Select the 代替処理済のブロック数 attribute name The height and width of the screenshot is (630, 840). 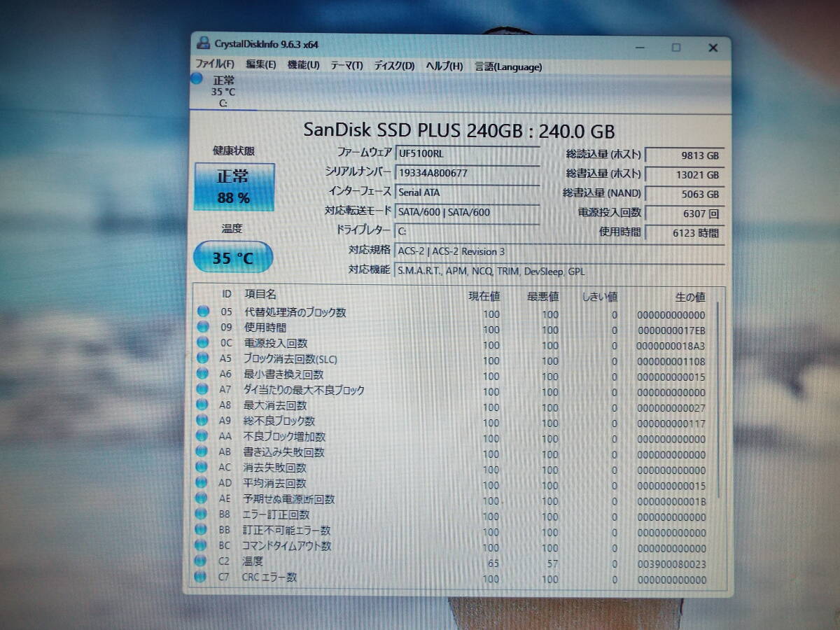295,312
